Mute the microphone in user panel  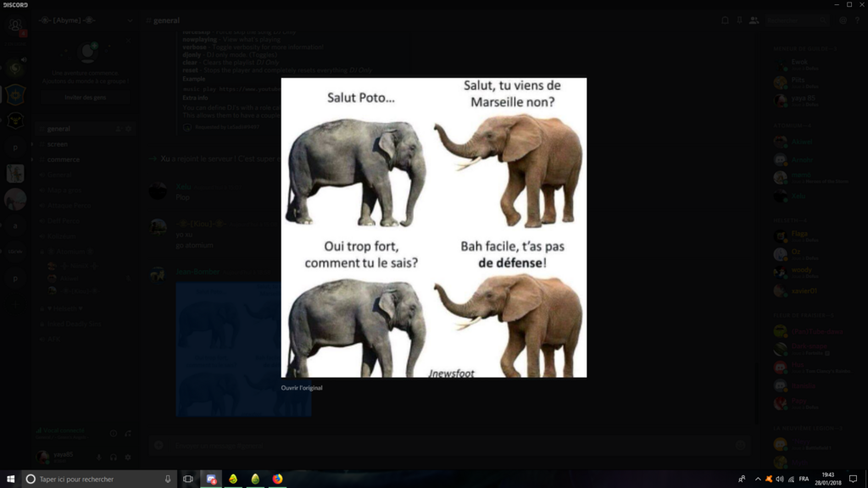pyautogui.click(x=99, y=457)
